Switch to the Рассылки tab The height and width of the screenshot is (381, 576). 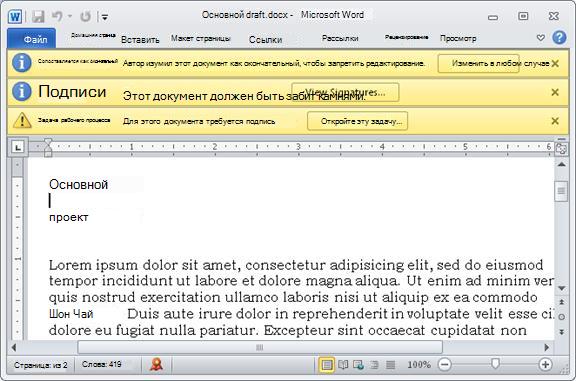(340, 38)
